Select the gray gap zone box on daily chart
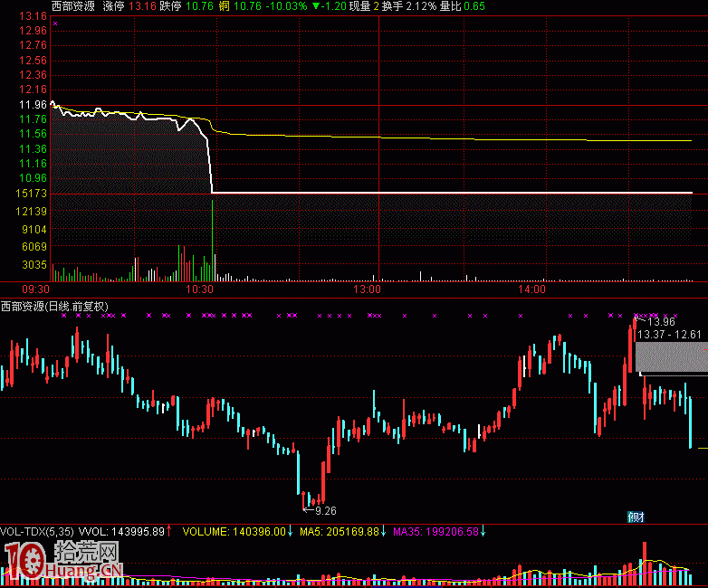The image size is (708, 588). pos(672,357)
